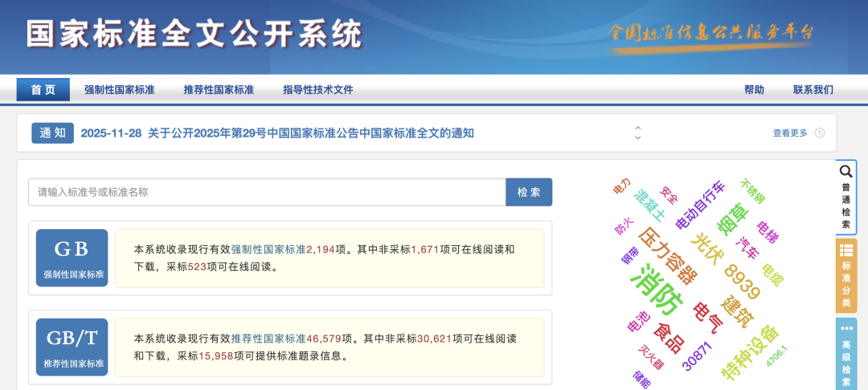The height and width of the screenshot is (390, 868).
Task: Click the 建筑 tag in word cloud
Action: point(737,312)
